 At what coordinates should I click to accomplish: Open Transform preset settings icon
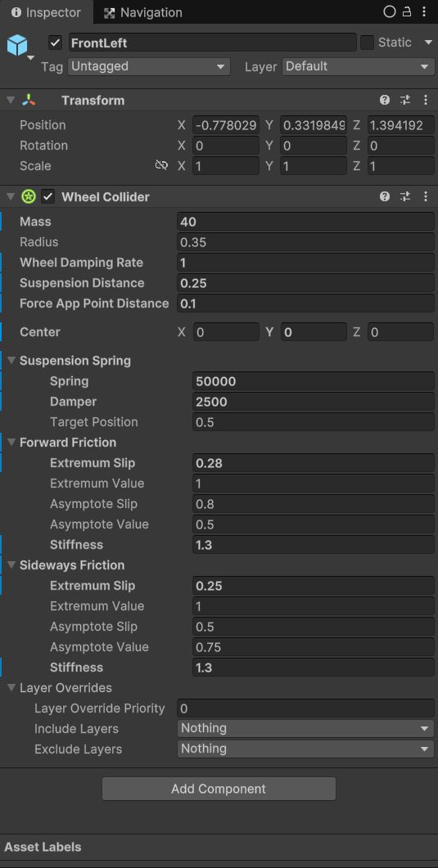(x=405, y=100)
